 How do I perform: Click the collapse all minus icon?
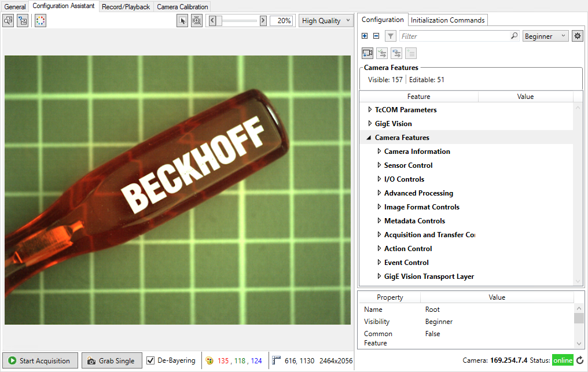point(376,36)
